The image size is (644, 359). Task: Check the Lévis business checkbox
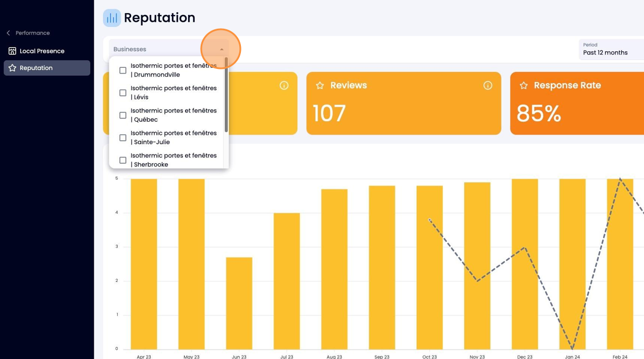click(x=123, y=92)
